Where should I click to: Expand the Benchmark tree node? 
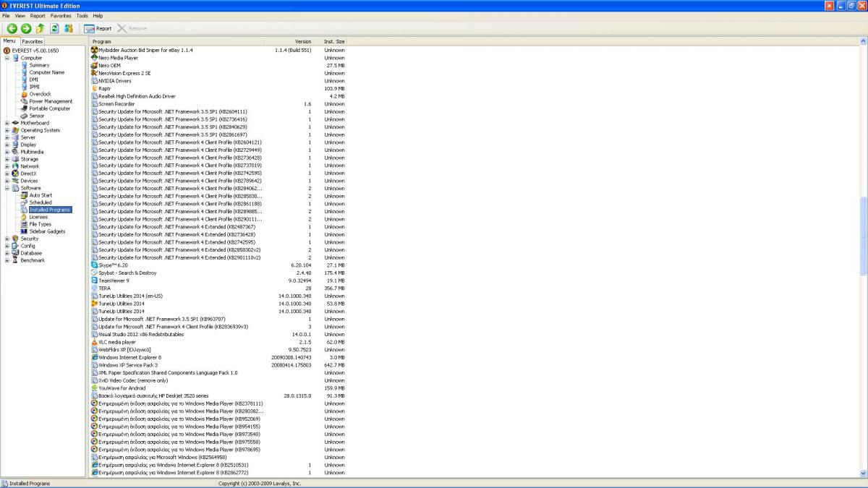pyautogui.click(x=7, y=260)
